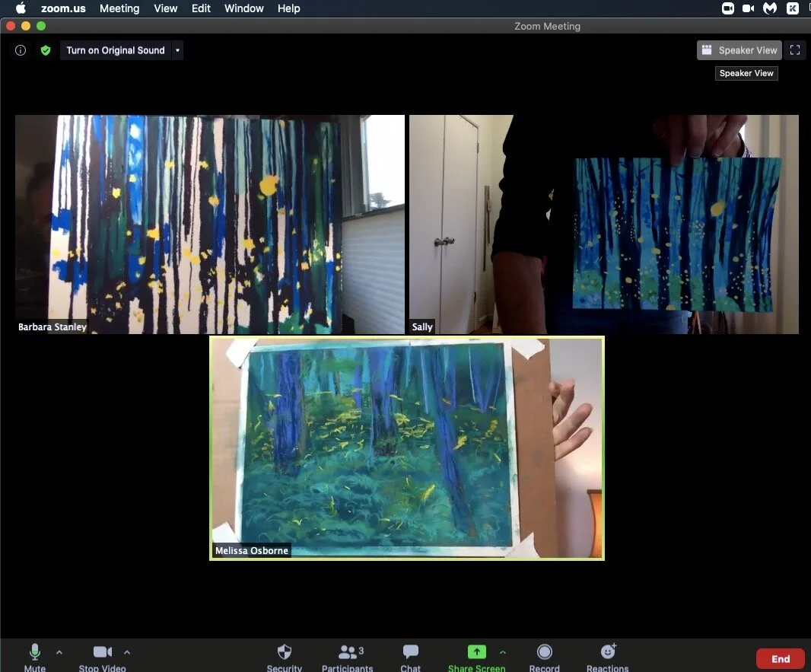Click the meeting info icon
811x672 pixels.
click(20, 50)
